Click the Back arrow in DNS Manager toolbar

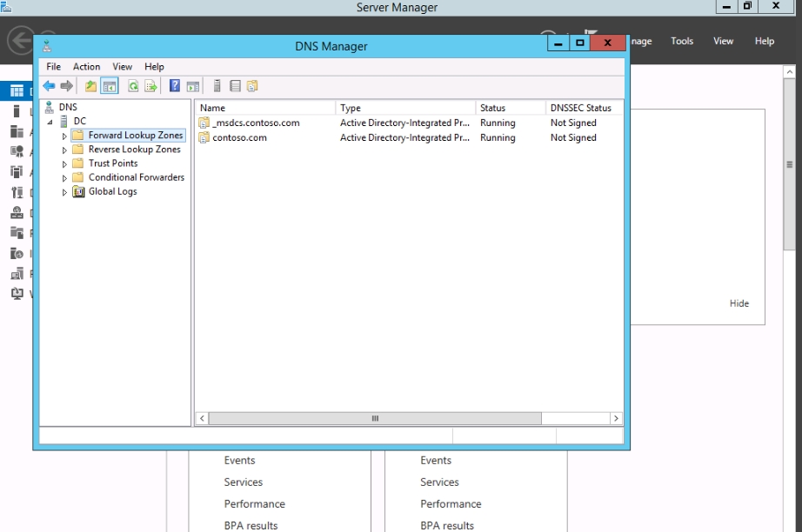point(49,86)
